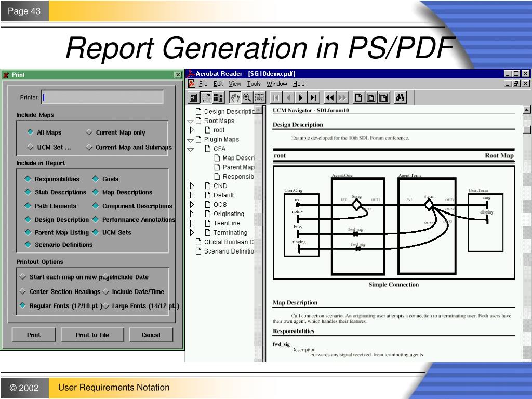Click the Find binoculars icon
The image size is (532, 399).
coord(401,98)
